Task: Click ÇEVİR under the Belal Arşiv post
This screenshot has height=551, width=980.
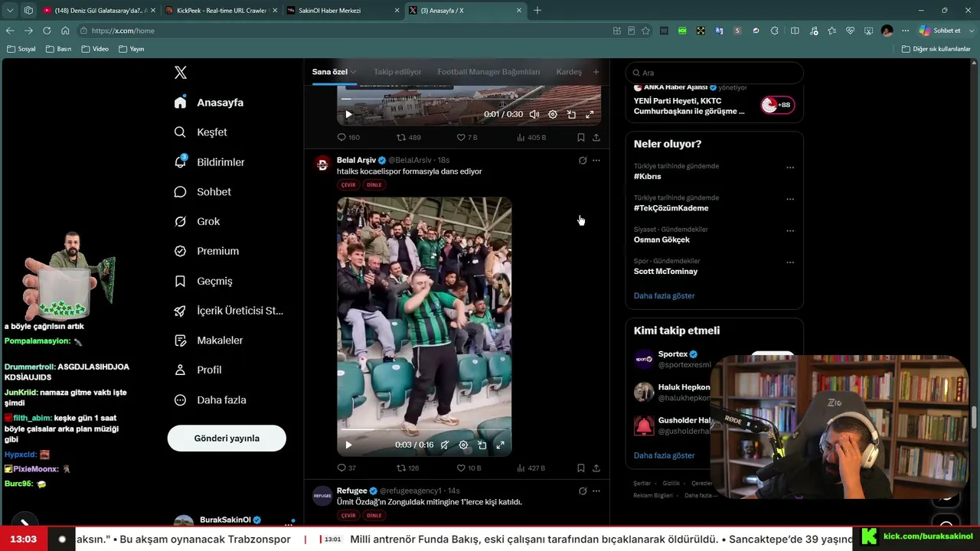Action: [x=348, y=185]
